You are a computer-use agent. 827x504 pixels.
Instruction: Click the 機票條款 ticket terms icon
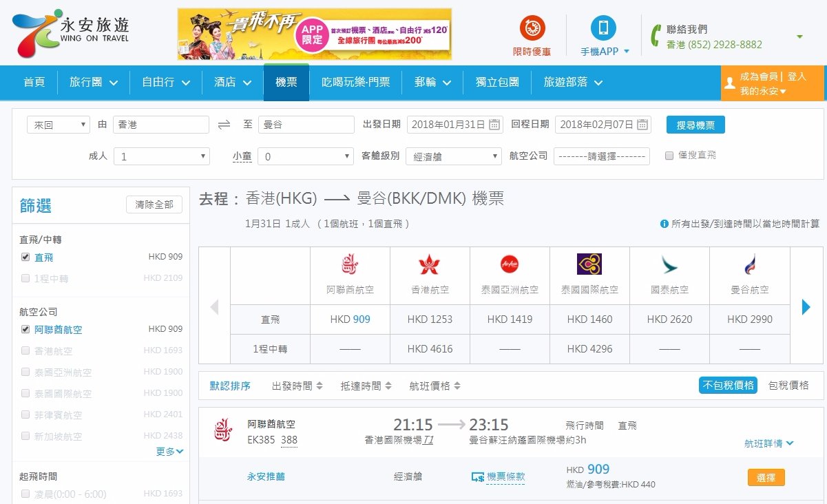(477, 476)
